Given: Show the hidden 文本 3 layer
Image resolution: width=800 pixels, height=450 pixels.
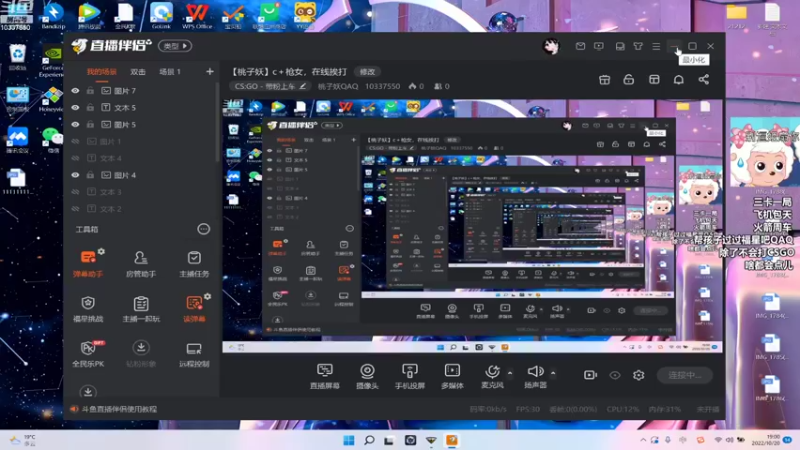Looking at the screenshot, I should 76,192.
